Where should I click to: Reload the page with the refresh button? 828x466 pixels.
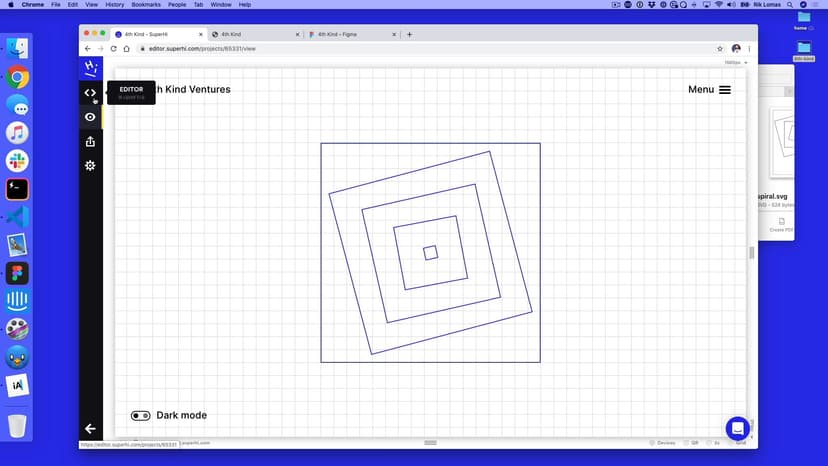coord(113,48)
